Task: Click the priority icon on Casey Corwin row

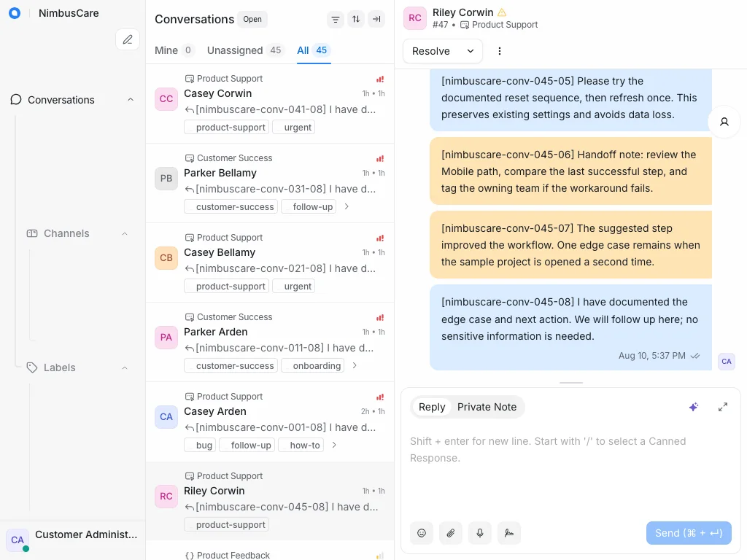Action: (x=379, y=79)
